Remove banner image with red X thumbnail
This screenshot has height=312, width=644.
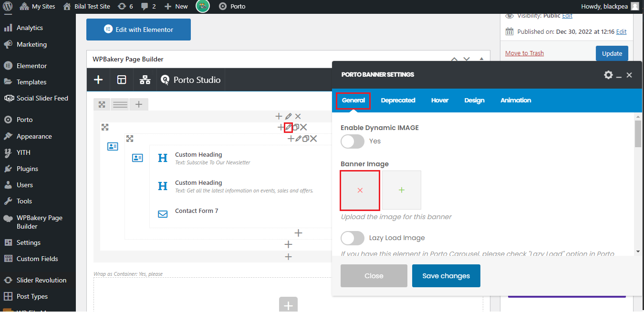tap(360, 190)
